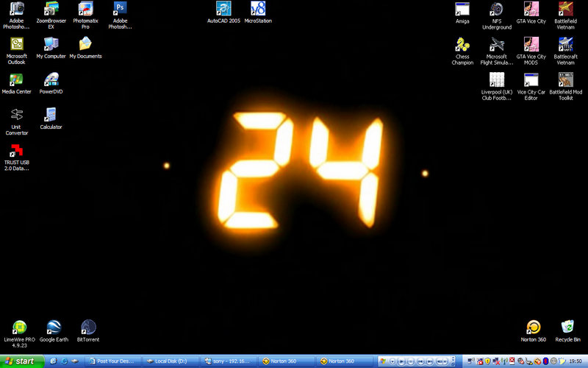Open the Calculator shortcut
Screen dimensions: 588x368
pyautogui.click(x=51, y=118)
